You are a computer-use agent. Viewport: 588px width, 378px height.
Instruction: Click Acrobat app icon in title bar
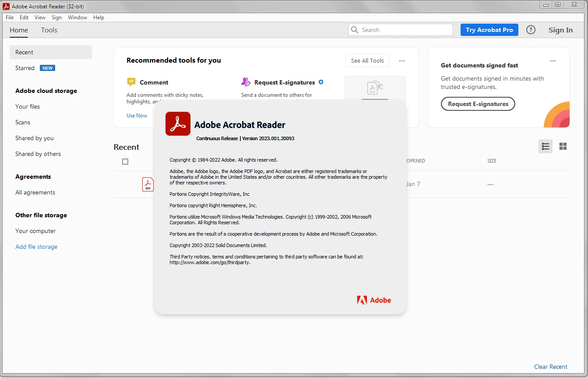coord(7,6)
